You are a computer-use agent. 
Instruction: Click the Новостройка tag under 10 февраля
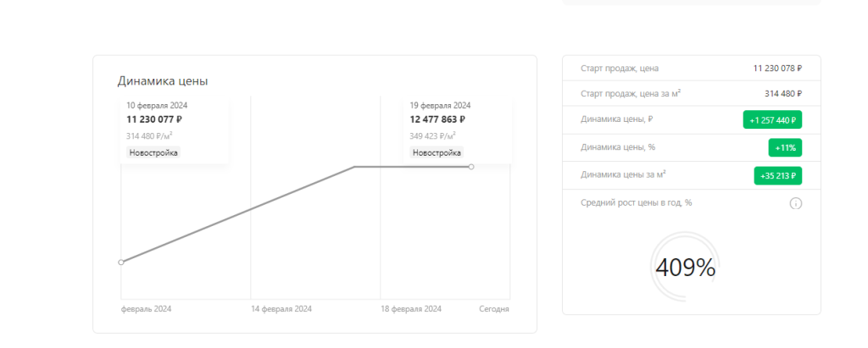pos(153,152)
